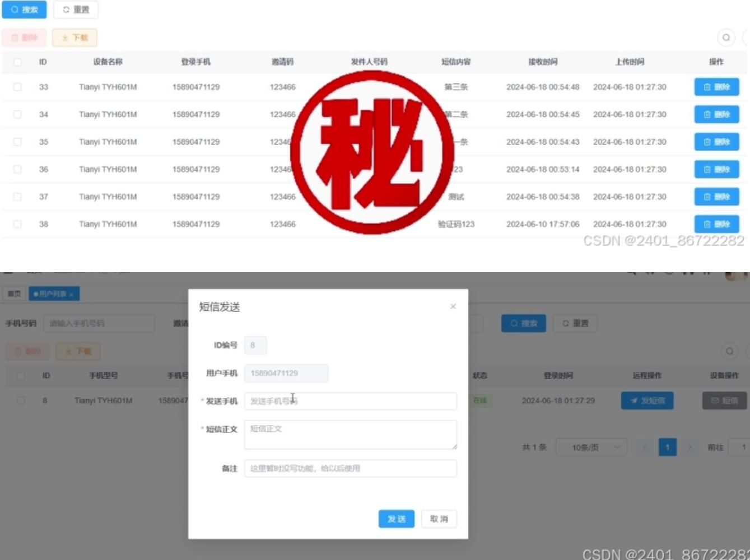Click the 发送 button in the SMS dialog
Viewport: 750px width, 560px height.
[396, 519]
